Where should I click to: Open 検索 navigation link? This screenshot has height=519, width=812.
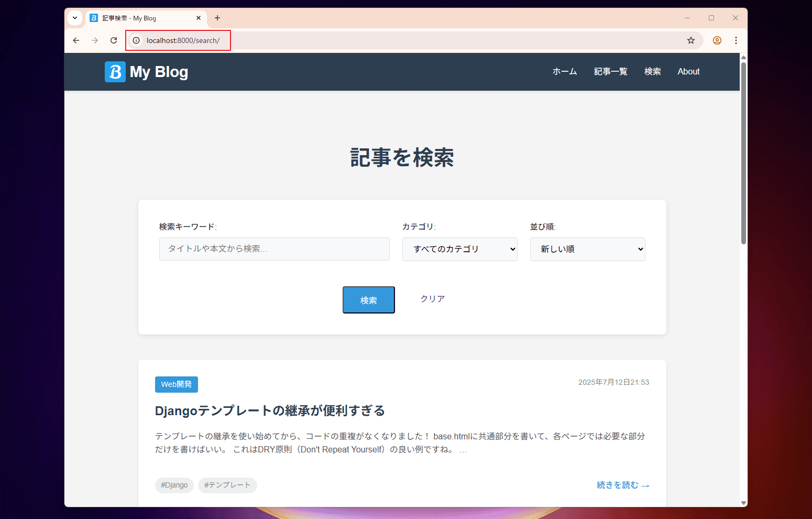point(653,71)
